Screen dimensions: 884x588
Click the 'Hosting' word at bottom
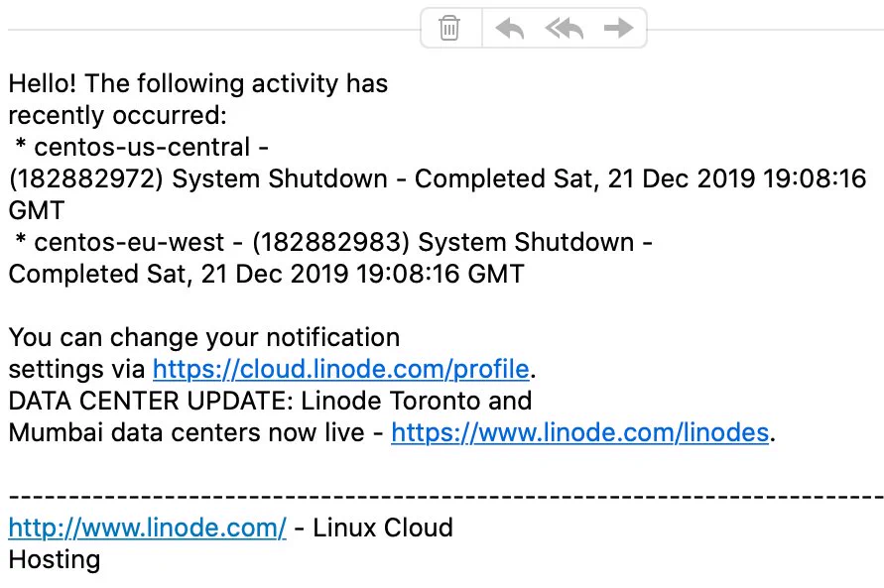55,560
